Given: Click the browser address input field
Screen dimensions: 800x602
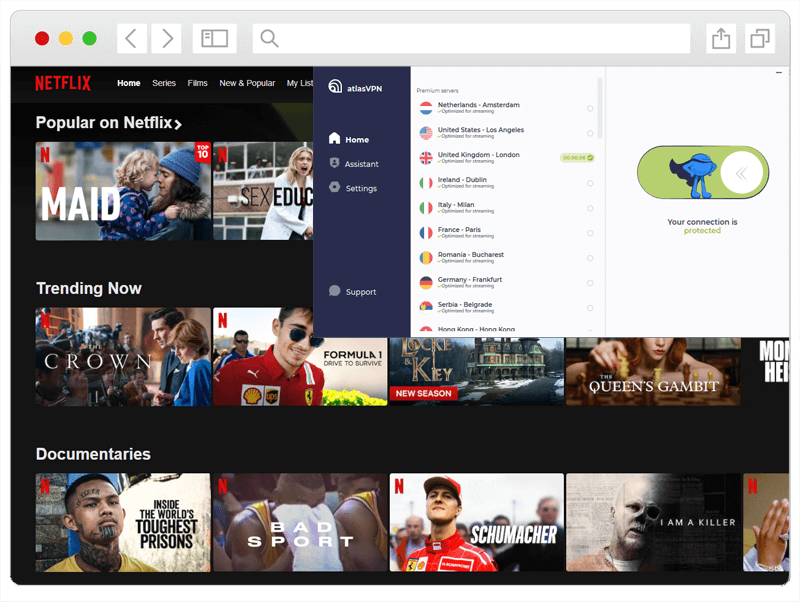Looking at the screenshot, I should tap(471, 38).
